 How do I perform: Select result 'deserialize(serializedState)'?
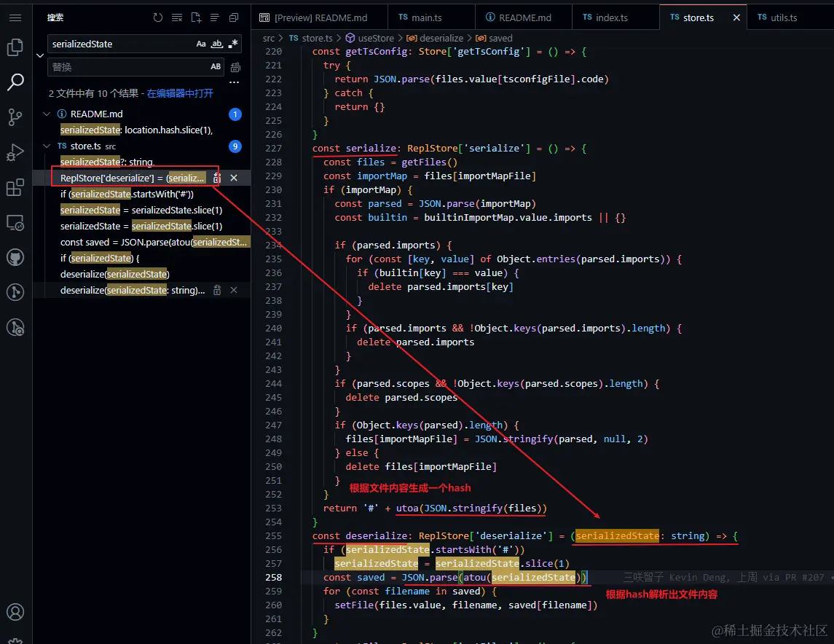coord(115,275)
